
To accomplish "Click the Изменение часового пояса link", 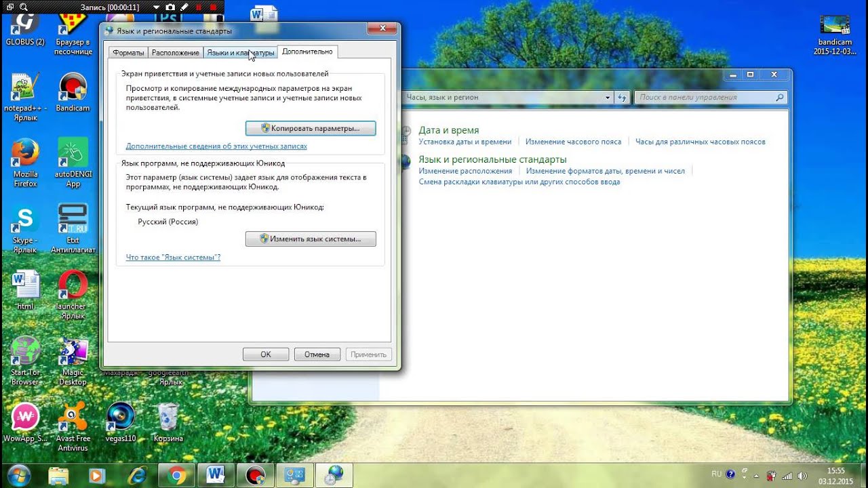I will pos(573,142).
